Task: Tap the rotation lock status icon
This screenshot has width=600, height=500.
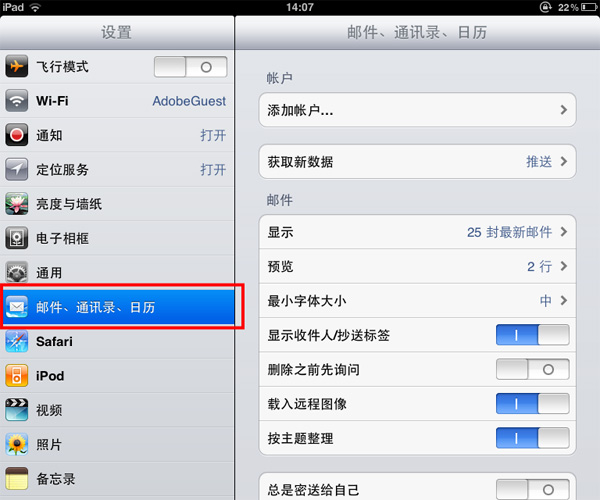Action: pos(545,7)
